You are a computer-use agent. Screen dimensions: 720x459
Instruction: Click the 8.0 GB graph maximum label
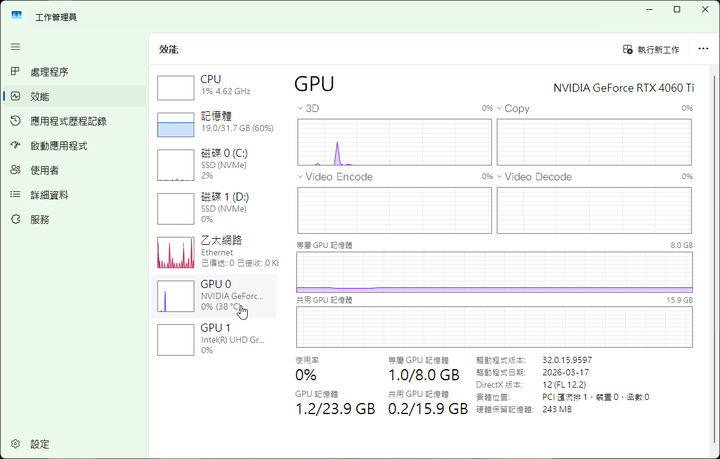click(x=681, y=246)
